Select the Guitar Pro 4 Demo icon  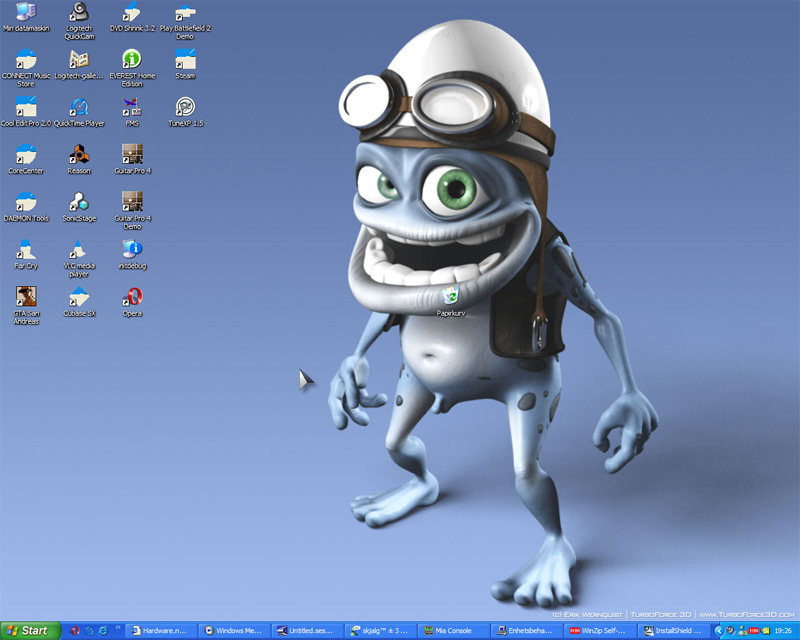pos(132,211)
